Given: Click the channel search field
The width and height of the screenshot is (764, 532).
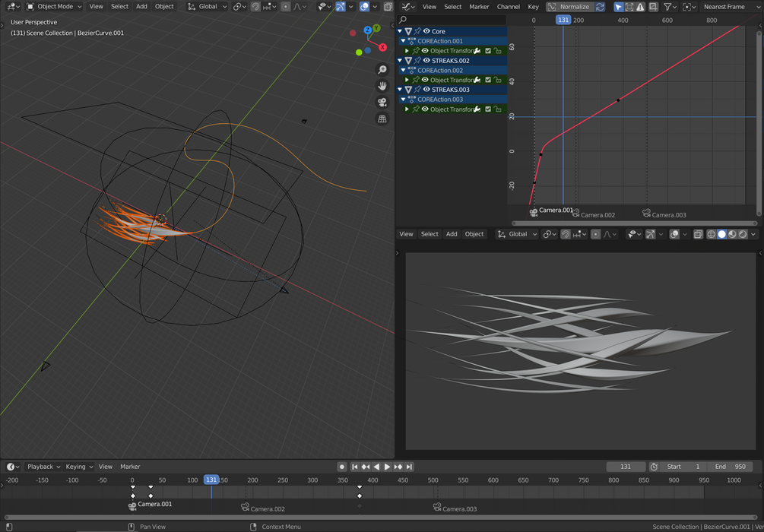Looking at the screenshot, I should pyautogui.click(x=452, y=20).
